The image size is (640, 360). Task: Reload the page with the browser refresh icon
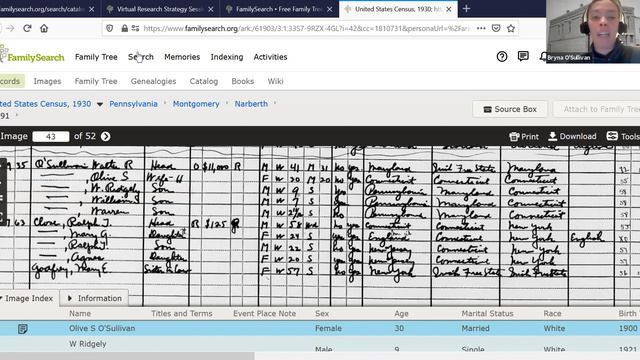pyautogui.click(x=27, y=28)
